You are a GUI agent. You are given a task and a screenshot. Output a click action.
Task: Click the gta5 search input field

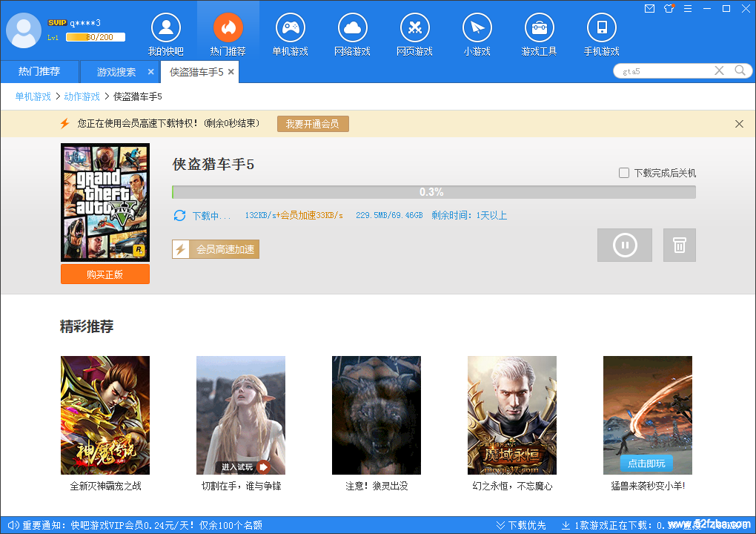click(666, 71)
